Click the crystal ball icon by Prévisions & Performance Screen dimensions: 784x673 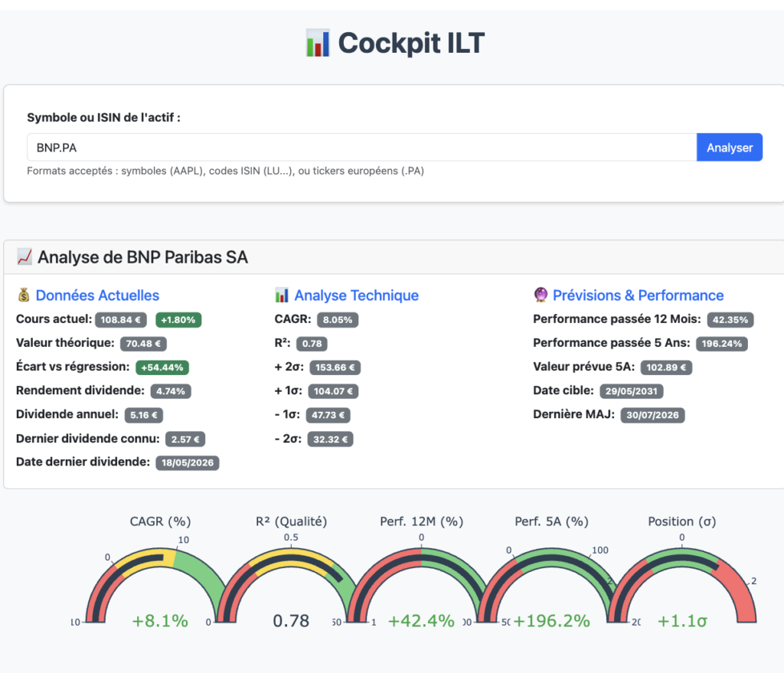[541, 295]
